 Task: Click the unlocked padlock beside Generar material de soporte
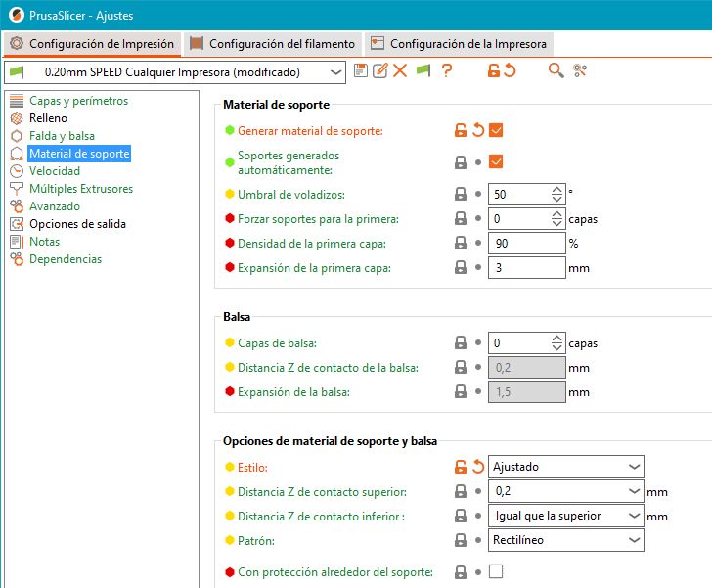[460, 130]
